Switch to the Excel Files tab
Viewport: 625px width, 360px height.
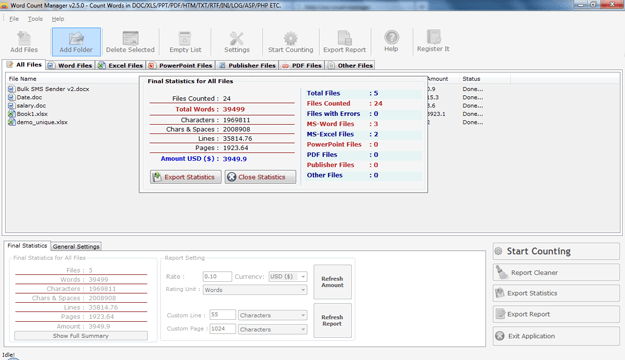[x=121, y=65]
